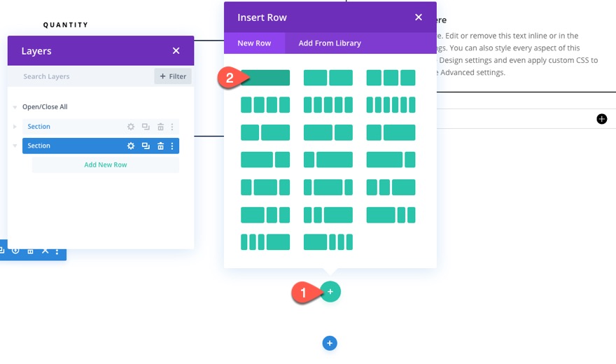Choose the two equal columns layout

328,78
